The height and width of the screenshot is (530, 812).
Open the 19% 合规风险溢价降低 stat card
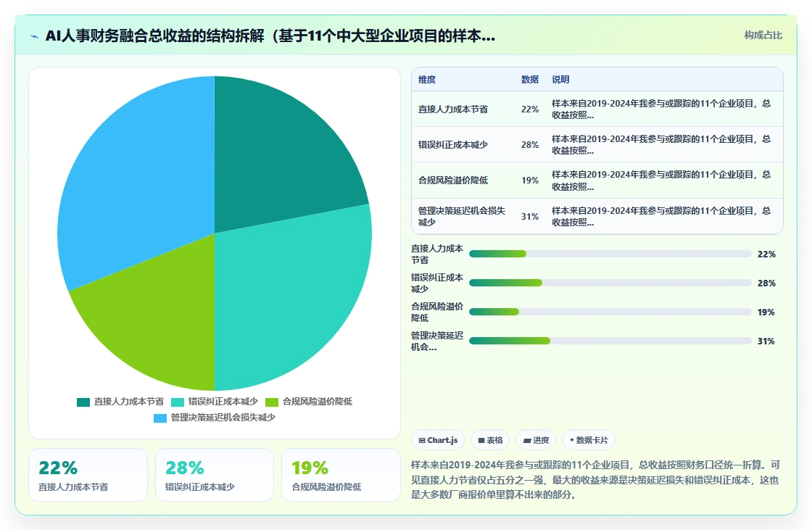(341, 475)
